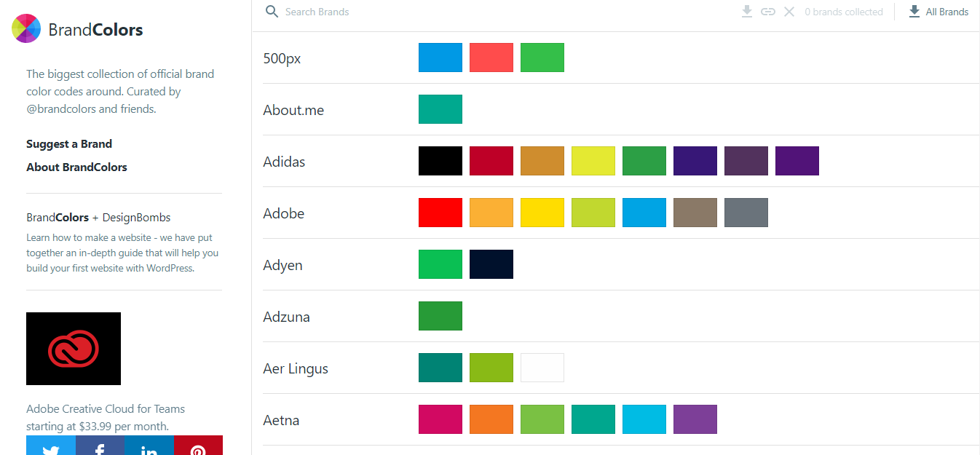The image size is (980, 455).
Task: Click the red Adobe color swatch
Action: tap(440, 212)
